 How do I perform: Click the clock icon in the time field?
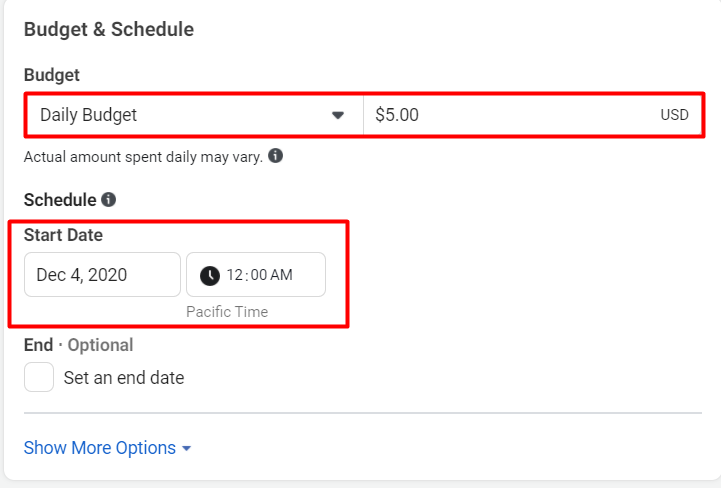(x=210, y=275)
